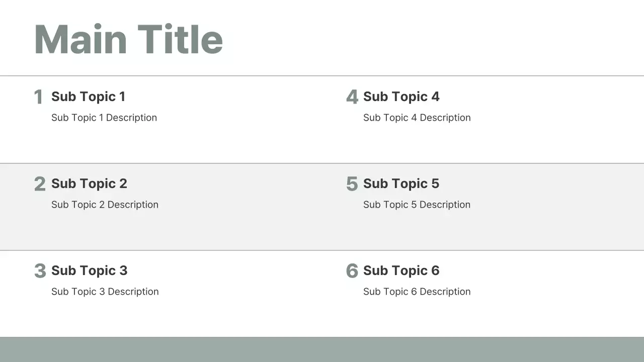Select Sub Topic 1 Description text
Screen dimensions: 644x362
(x=104, y=118)
